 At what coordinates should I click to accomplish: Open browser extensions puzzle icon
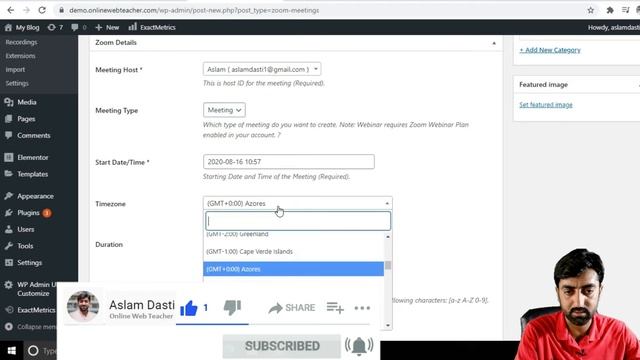pyautogui.click(x=610, y=10)
